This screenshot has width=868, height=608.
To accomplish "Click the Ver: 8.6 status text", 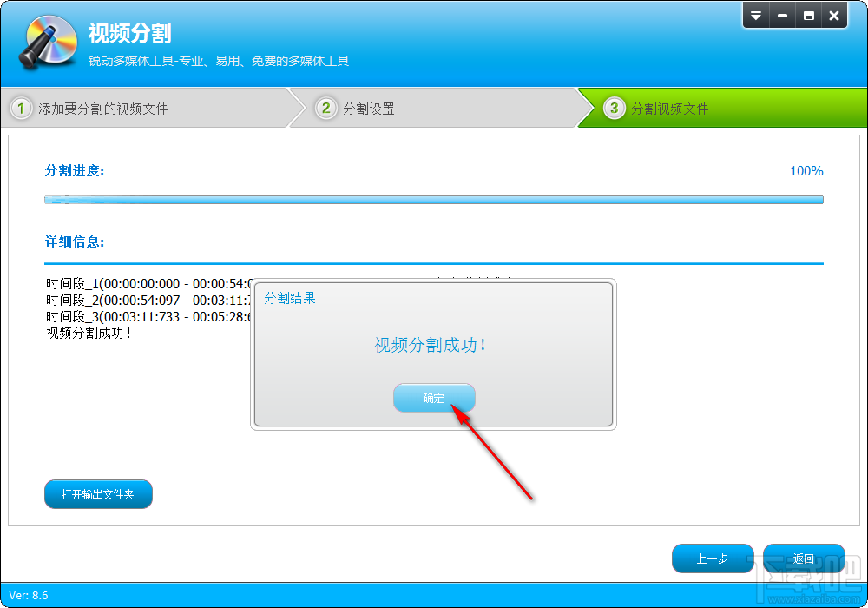I will click(x=29, y=596).
